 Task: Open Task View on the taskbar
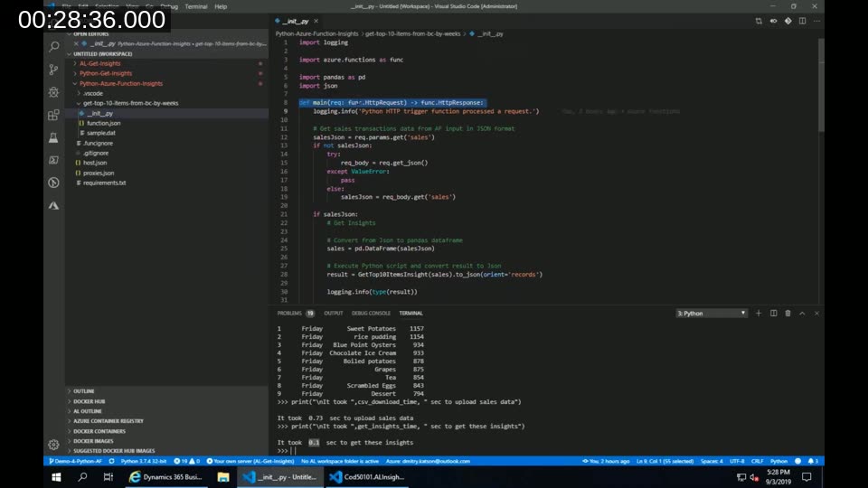coord(108,477)
